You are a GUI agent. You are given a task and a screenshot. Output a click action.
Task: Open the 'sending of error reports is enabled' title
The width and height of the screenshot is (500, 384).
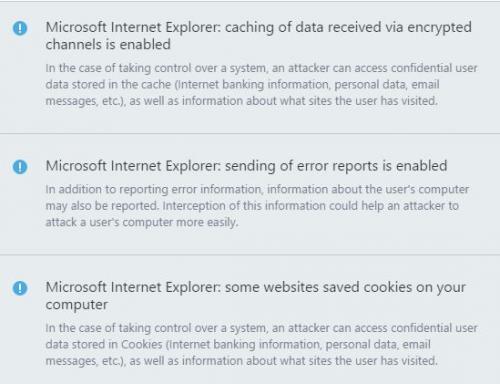pyautogui.click(x=246, y=166)
